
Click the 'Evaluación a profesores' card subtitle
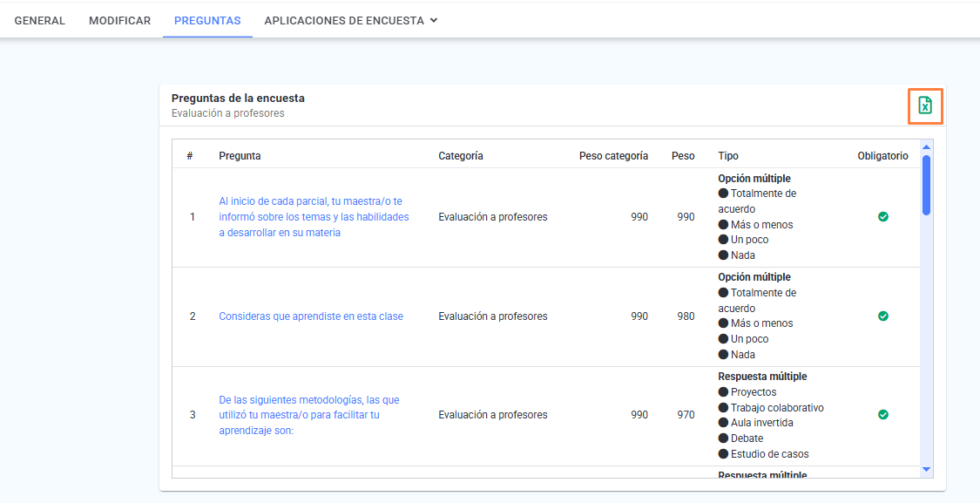tap(228, 113)
